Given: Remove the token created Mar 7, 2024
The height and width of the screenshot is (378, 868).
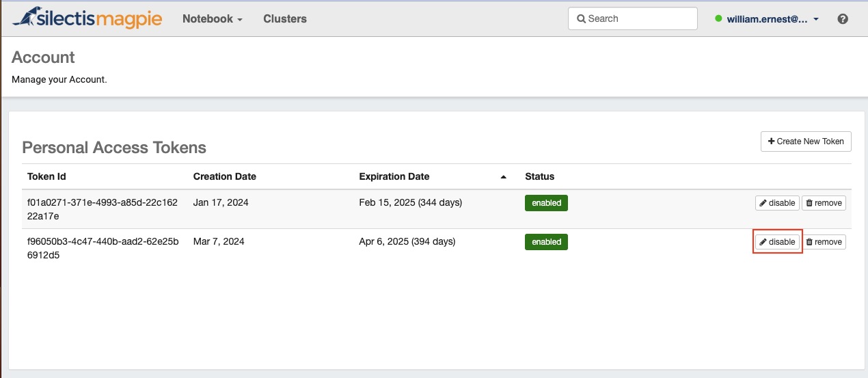Looking at the screenshot, I should 824,242.
